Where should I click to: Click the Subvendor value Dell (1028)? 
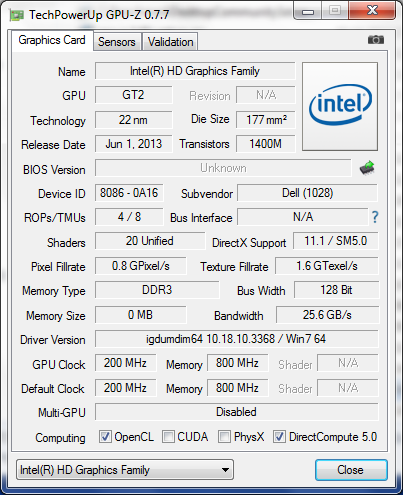pos(307,193)
